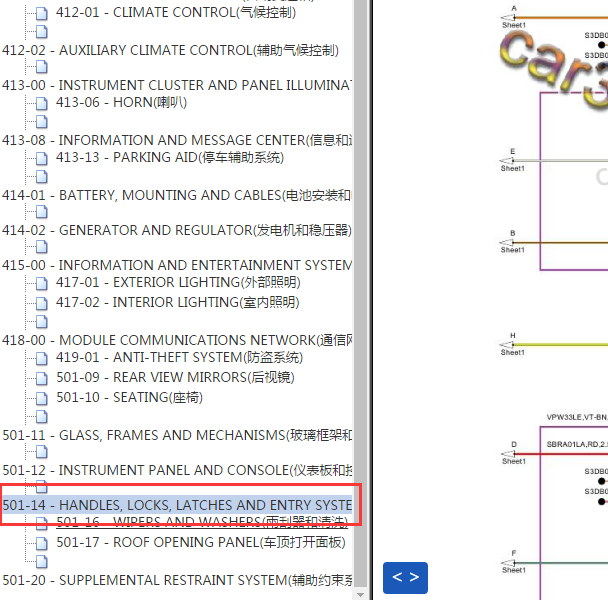Select 418-00 Module Communications Network
This screenshot has height=600, width=608.
[176, 341]
